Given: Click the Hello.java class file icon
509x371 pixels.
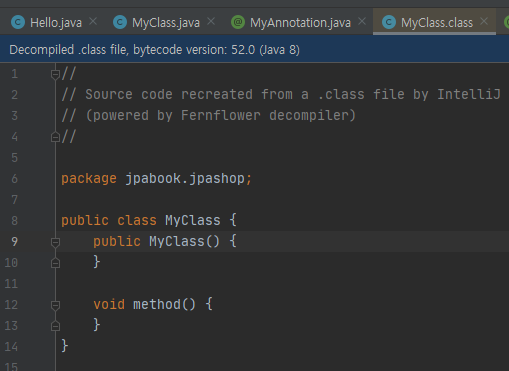Looking at the screenshot, I should pyautogui.click(x=18, y=23).
